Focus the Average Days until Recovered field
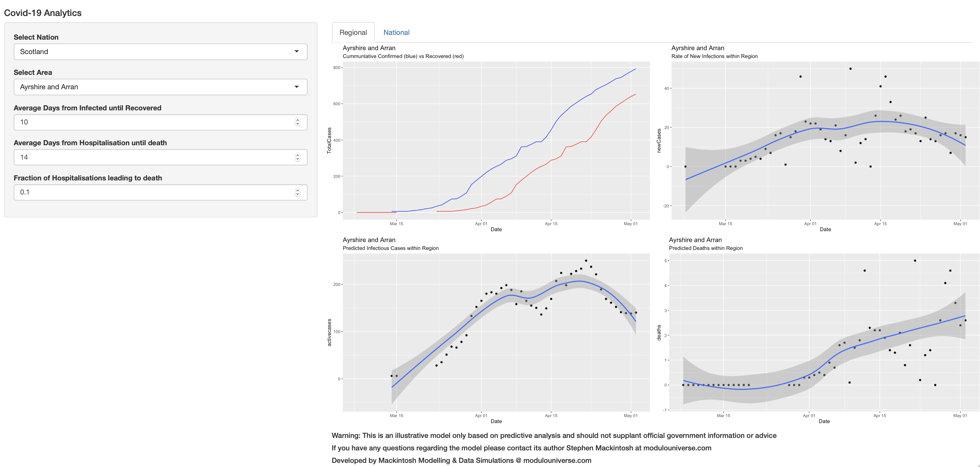The image size is (980, 467). coord(152,122)
